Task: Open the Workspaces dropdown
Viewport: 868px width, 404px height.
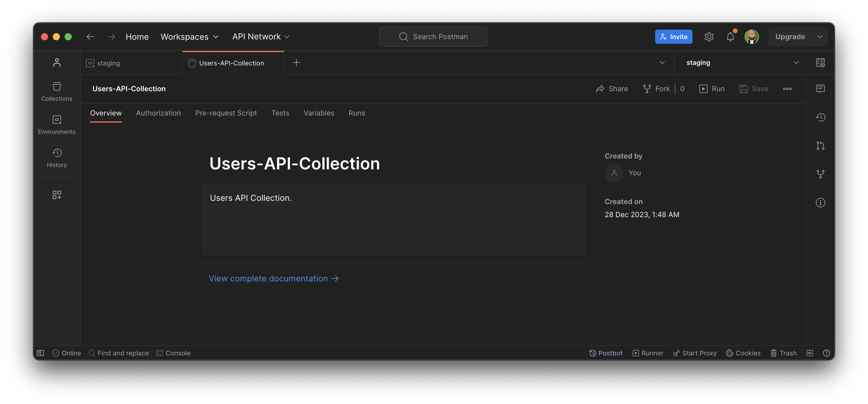Action: [x=189, y=36]
